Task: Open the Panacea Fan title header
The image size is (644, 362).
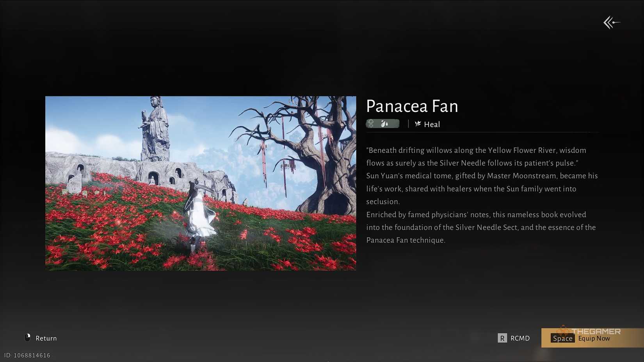Action: (412, 106)
